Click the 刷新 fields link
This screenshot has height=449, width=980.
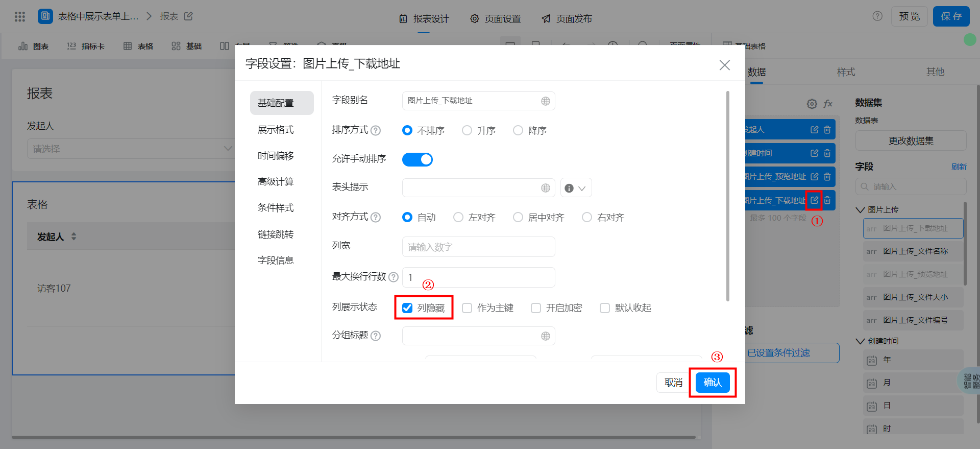tap(959, 167)
